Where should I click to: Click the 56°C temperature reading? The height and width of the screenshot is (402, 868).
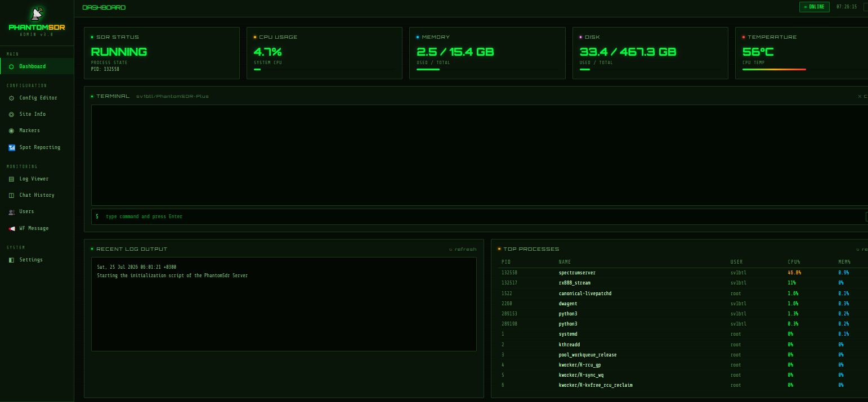tap(758, 52)
